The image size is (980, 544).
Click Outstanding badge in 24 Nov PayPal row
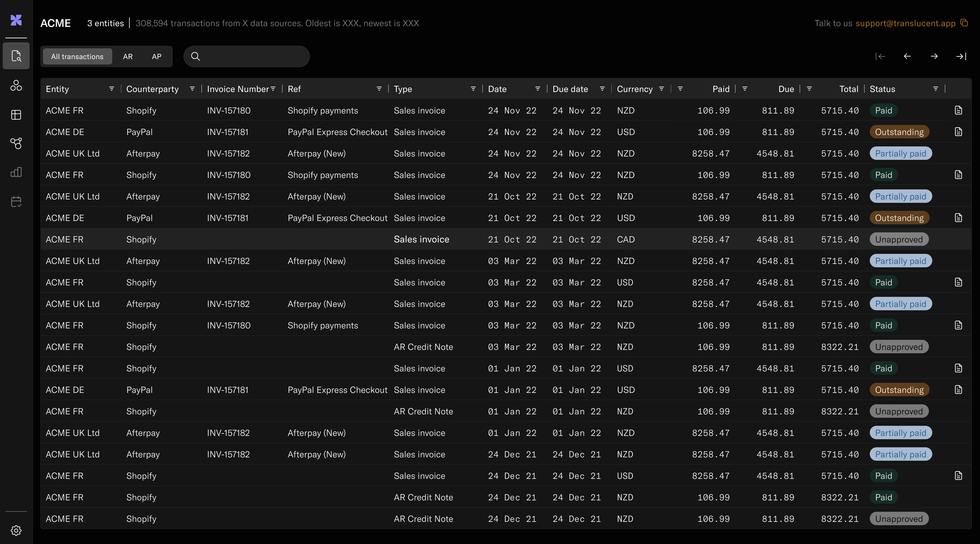pos(899,132)
